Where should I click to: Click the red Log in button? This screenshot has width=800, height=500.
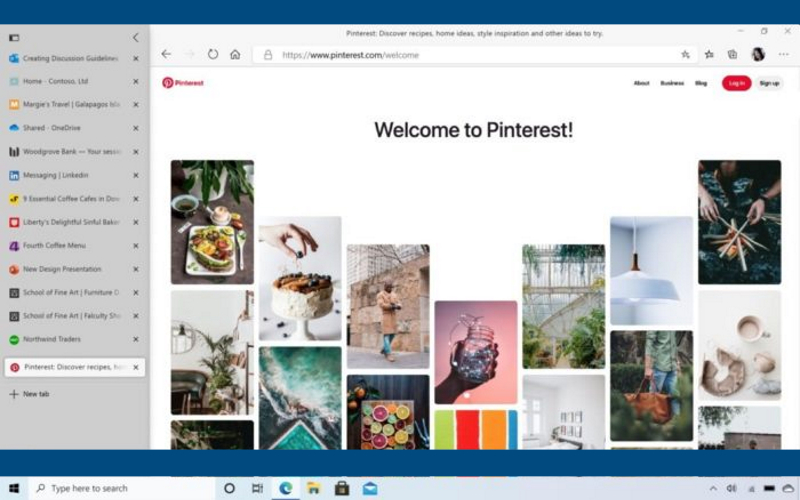(x=736, y=83)
